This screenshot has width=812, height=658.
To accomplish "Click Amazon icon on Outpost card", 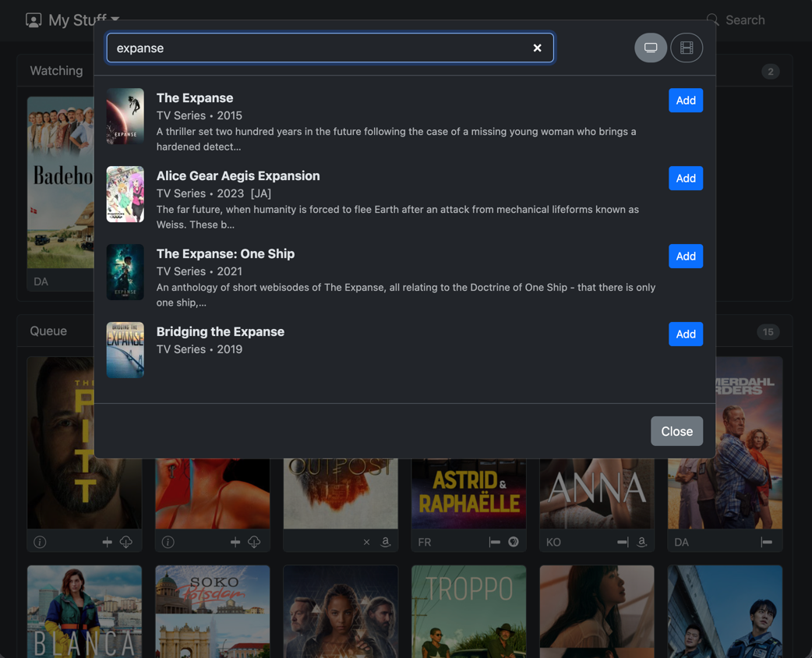I will pos(385,542).
